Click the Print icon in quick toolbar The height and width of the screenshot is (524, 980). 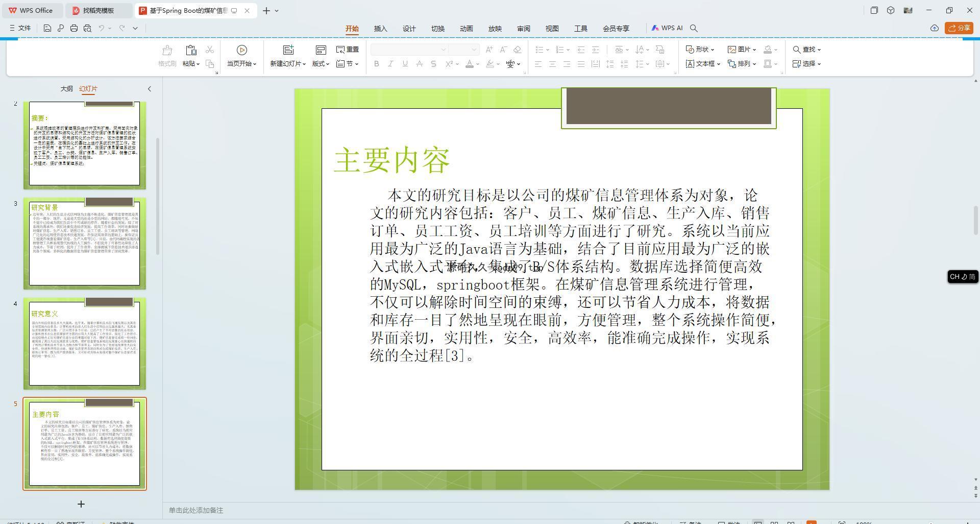pos(74,28)
